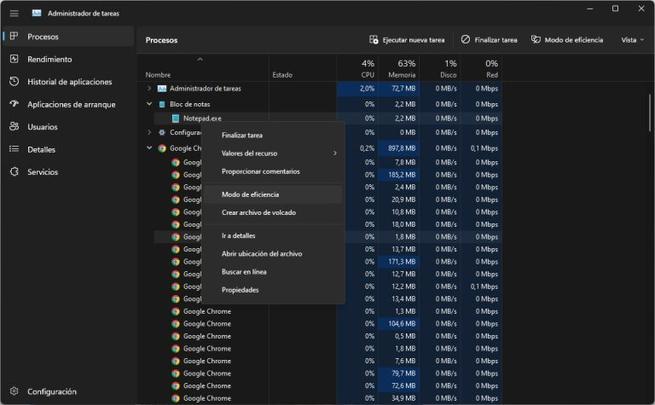
Task: Sort by the Disco column header
Action: tap(440, 68)
